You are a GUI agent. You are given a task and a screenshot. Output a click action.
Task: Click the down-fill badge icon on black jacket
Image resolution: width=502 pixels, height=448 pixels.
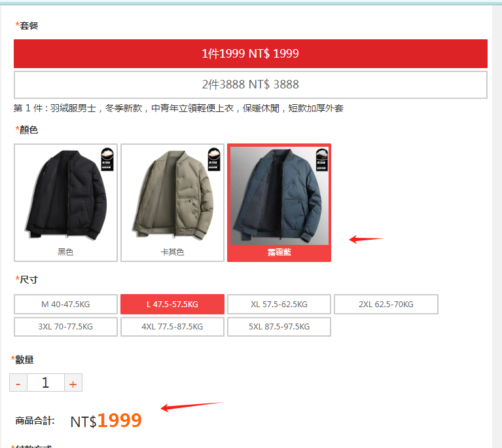(107, 159)
